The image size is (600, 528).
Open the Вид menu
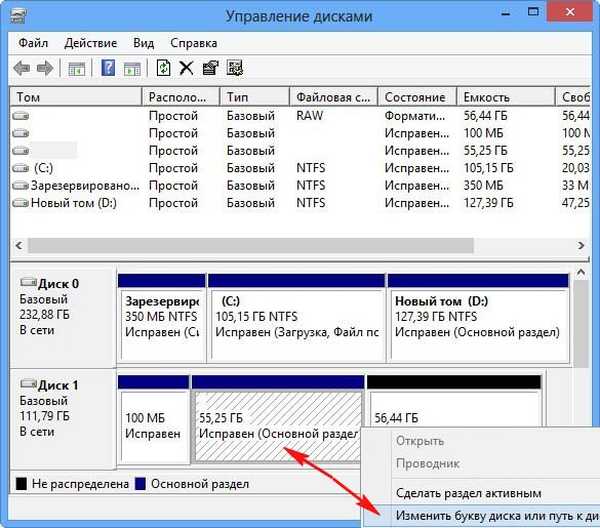(144, 44)
